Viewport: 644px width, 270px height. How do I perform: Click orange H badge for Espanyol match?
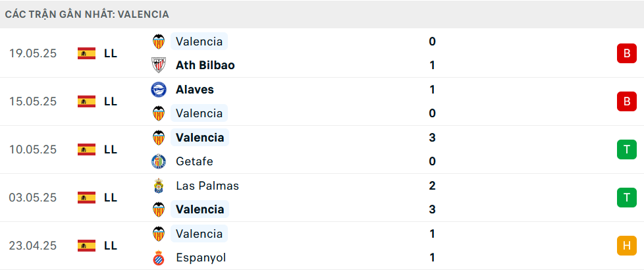[627, 246]
